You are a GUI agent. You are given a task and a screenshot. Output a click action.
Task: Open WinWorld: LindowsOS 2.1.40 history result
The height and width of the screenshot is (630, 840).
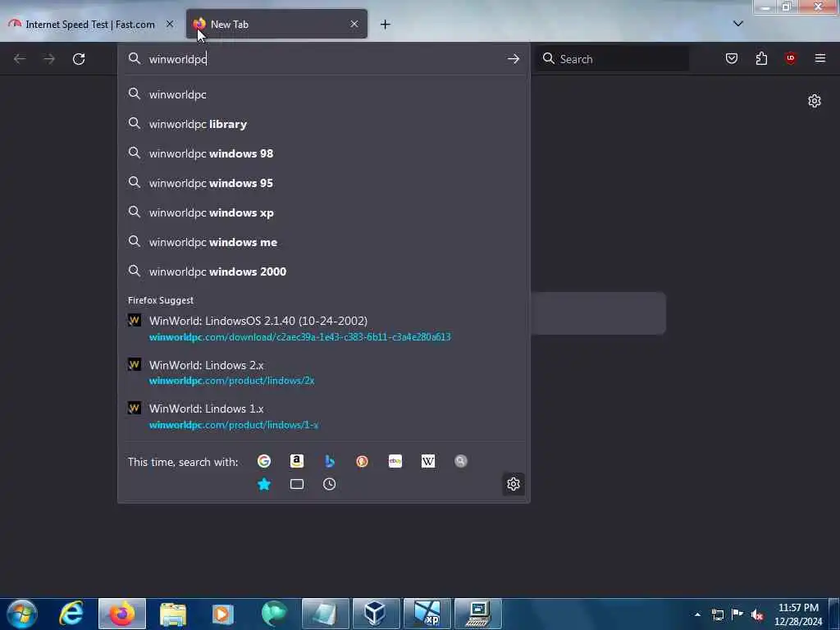[324, 328]
